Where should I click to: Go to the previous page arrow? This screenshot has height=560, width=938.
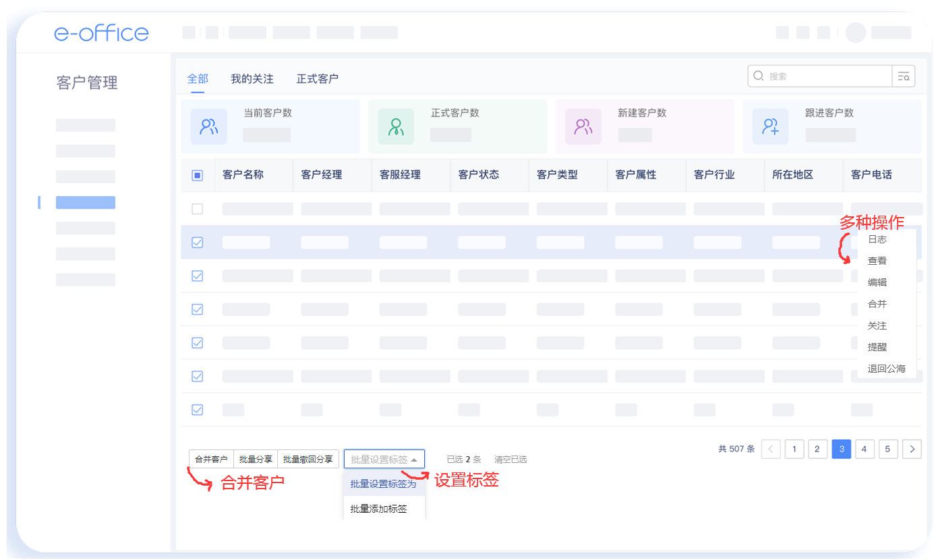(x=771, y=449)
